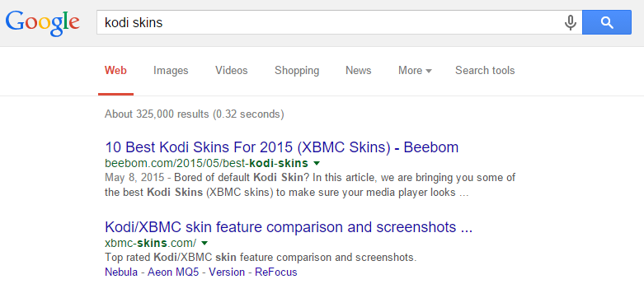This screenshot has width=644, height=298.
Task: Expand the arrow beside beebom.com URL
Action: (317, 164)
